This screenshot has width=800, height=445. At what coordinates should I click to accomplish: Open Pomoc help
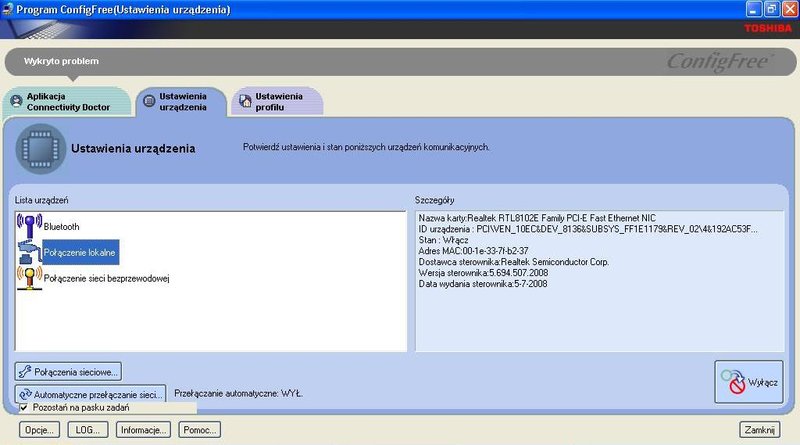click(199, 430)
